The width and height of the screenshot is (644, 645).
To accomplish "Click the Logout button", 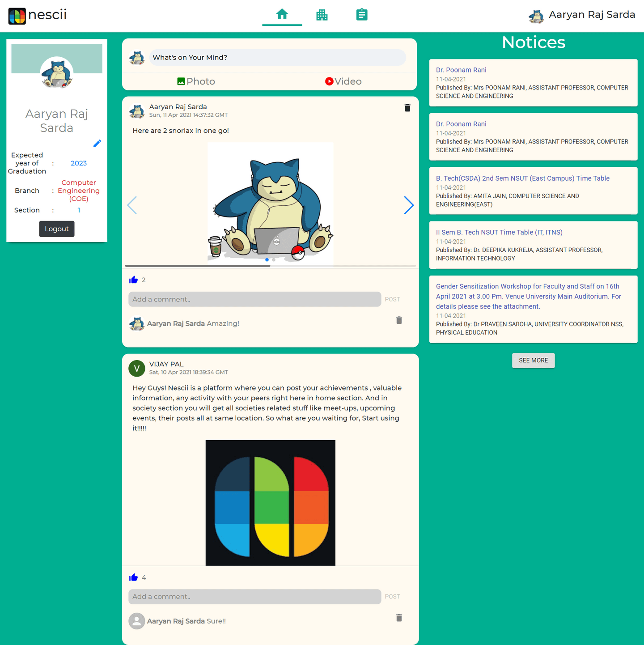I will [x=57, y=229].
